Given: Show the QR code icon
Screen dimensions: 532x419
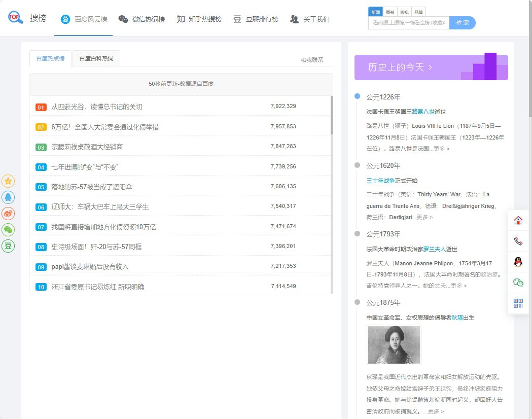Looking at the screenshot, I should coord(518,303).
